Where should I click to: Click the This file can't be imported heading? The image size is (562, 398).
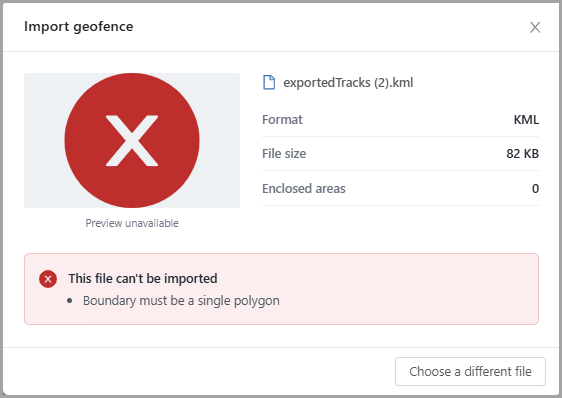pos(143,279)
